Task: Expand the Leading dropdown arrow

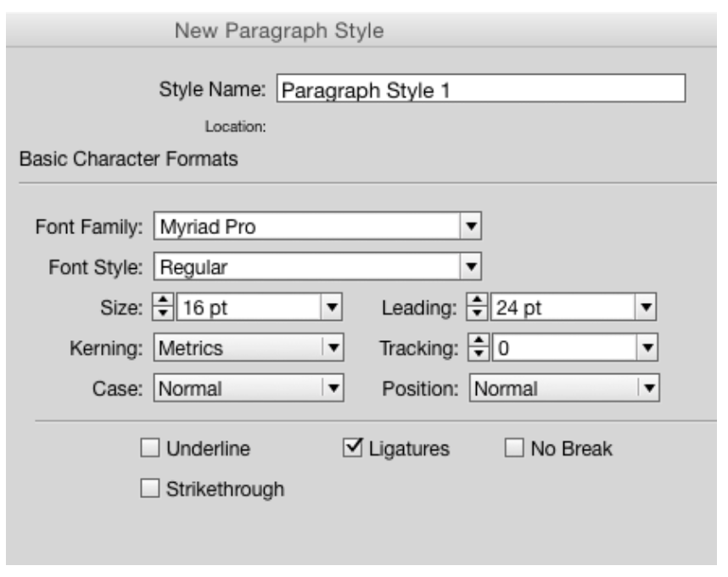Action: tap(649, 307)
